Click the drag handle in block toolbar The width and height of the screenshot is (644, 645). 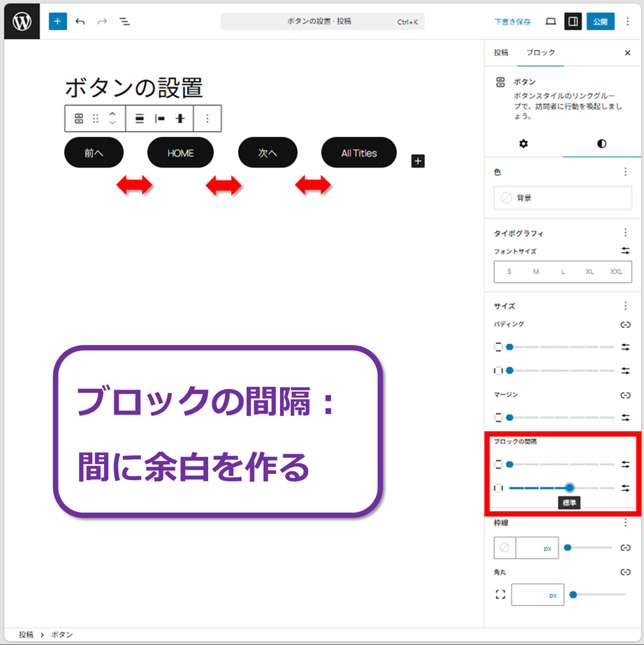point(96,119)
